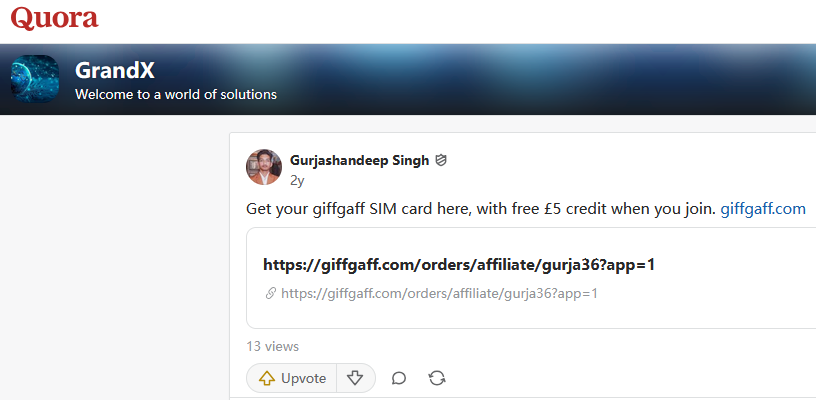This screenshot has height=400, width=816.
Task: Click the 2y post timestamp
Action: click(x=297, y=180)
